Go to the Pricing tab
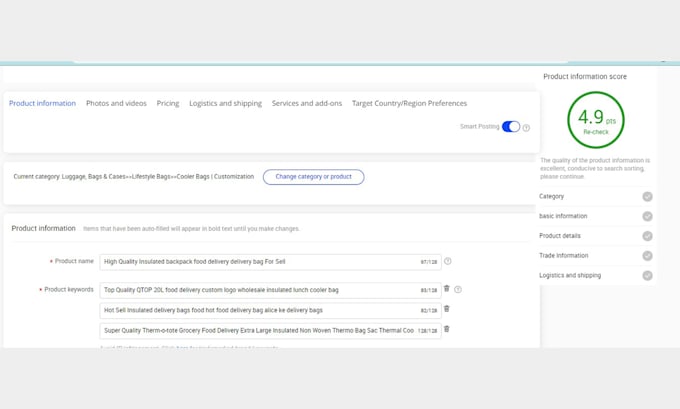The image size is (680, 409). pyautogui.click(x=168, y=103)
